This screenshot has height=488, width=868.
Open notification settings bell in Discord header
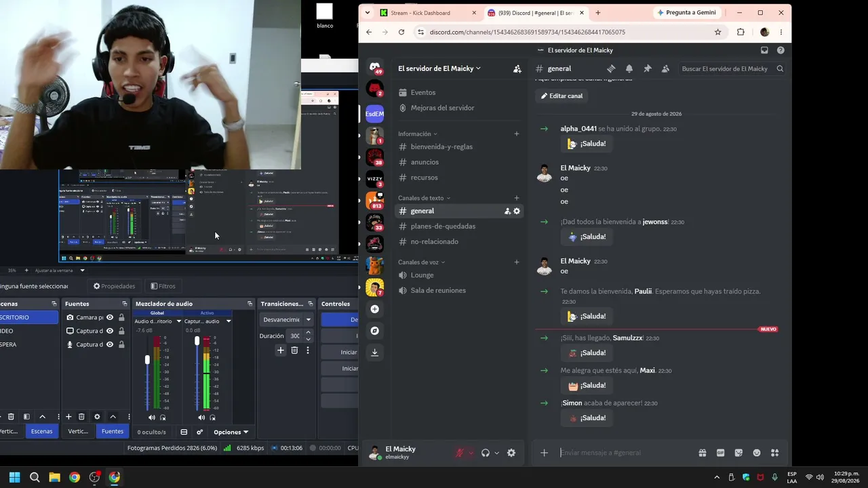pos(629,68)
